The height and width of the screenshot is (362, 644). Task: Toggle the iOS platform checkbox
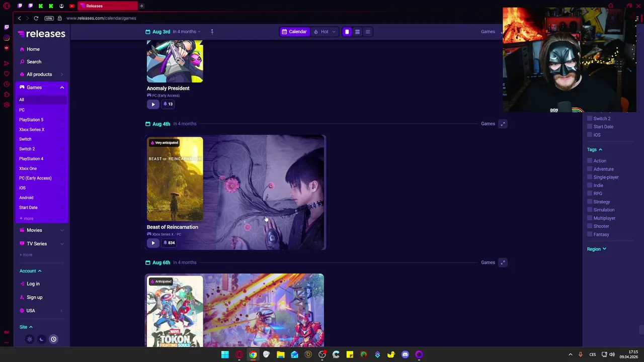[590, 135]
